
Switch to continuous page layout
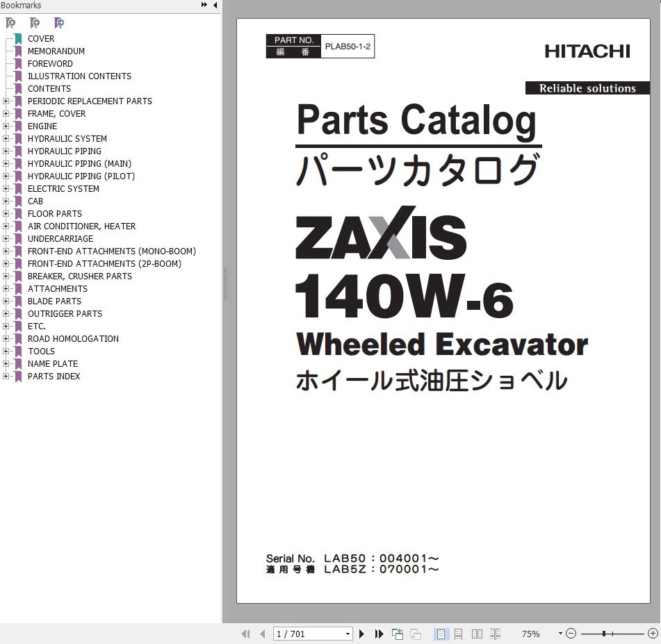click(459, 634)
